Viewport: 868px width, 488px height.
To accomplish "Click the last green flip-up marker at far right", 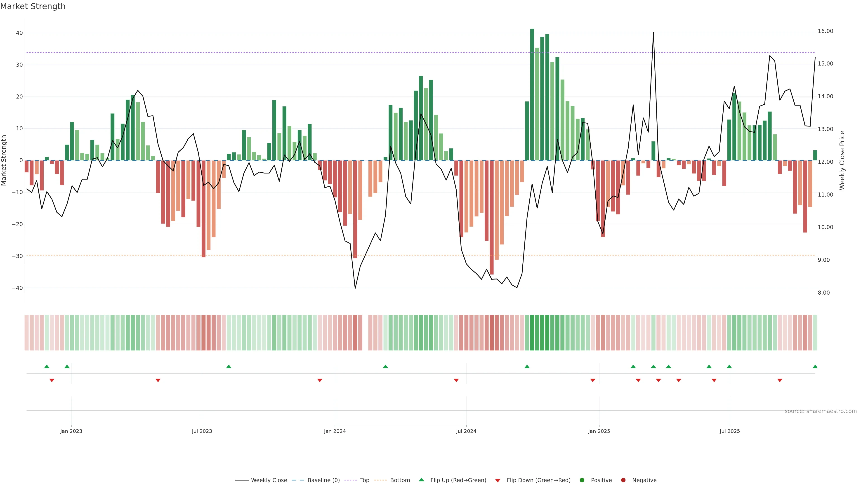I will tap(815, 366).
